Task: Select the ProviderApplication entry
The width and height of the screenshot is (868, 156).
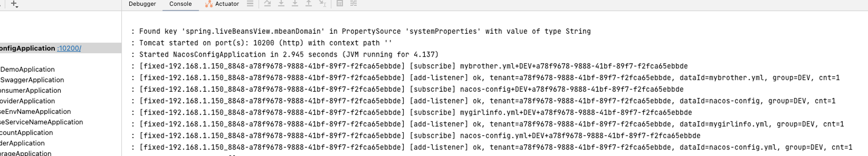Action: point(27,101)
